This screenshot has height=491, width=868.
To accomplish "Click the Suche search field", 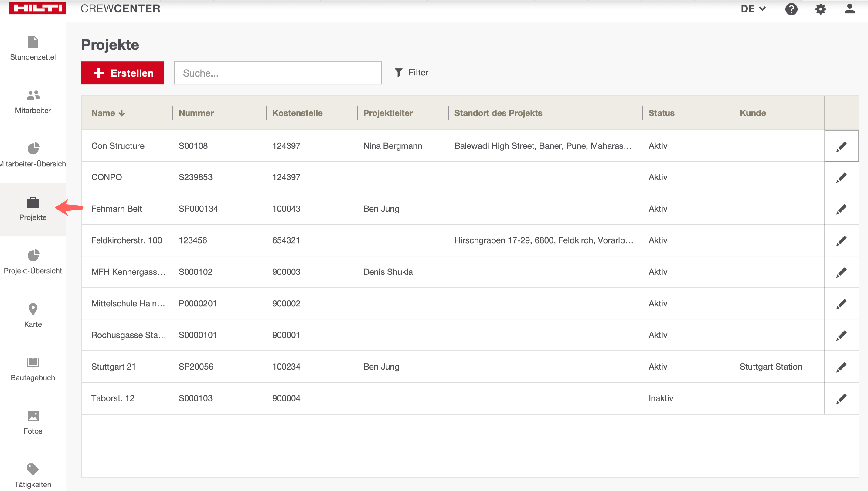I will [x=277, y=73].
